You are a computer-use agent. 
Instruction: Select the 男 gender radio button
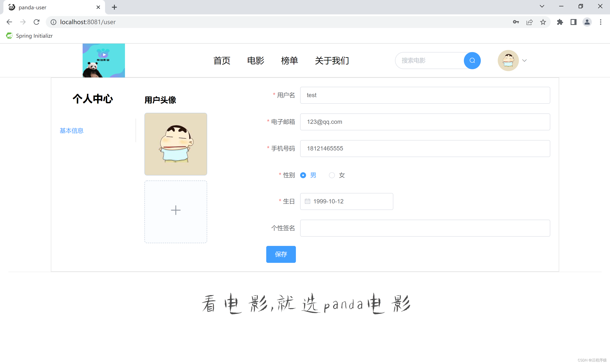coord(303,175)
